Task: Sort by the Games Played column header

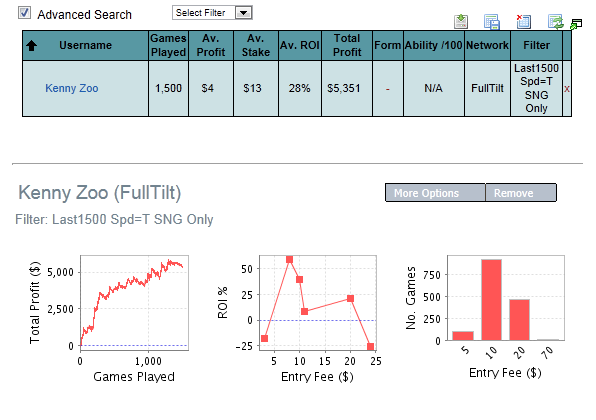Action: [168, 46]
